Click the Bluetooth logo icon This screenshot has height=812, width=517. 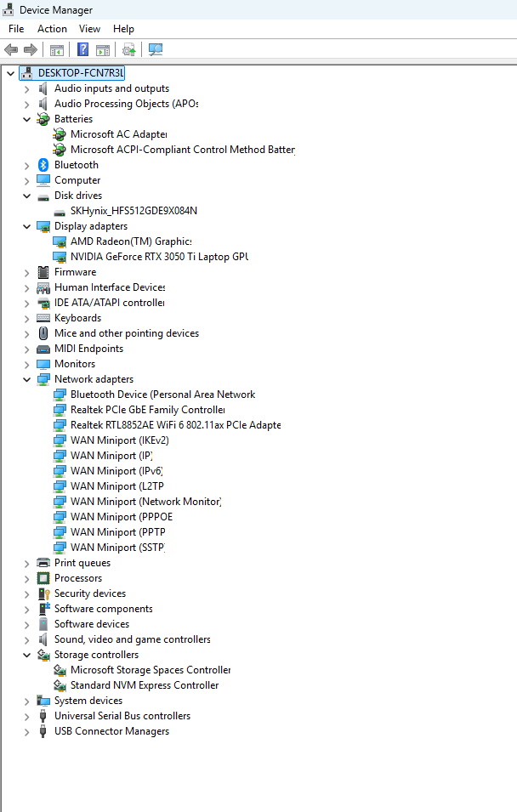coord(43,165)
